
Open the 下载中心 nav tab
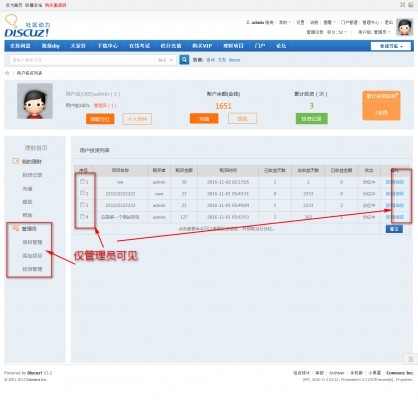coord(108,46)
